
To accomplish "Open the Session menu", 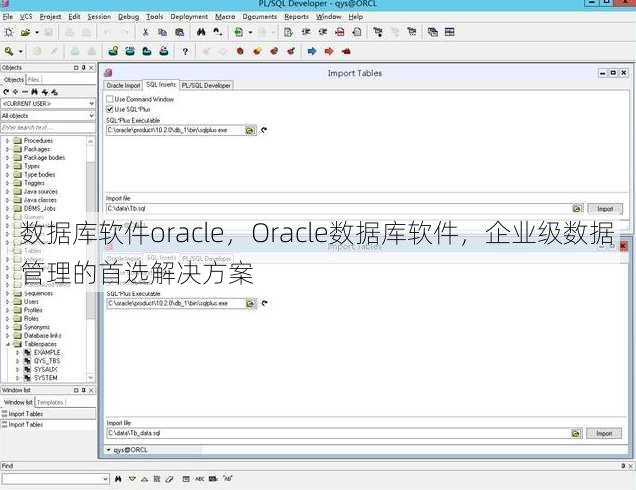I will pos(99,17).
